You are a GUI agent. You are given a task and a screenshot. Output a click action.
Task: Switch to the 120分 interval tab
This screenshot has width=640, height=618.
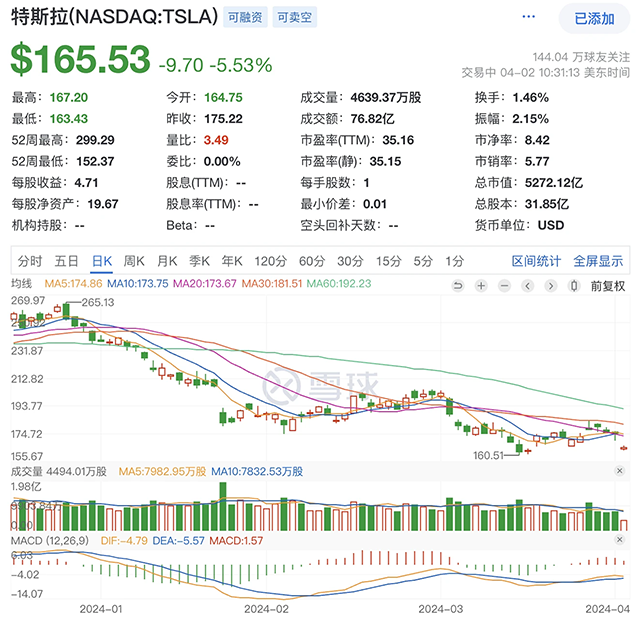coord(271,261)
